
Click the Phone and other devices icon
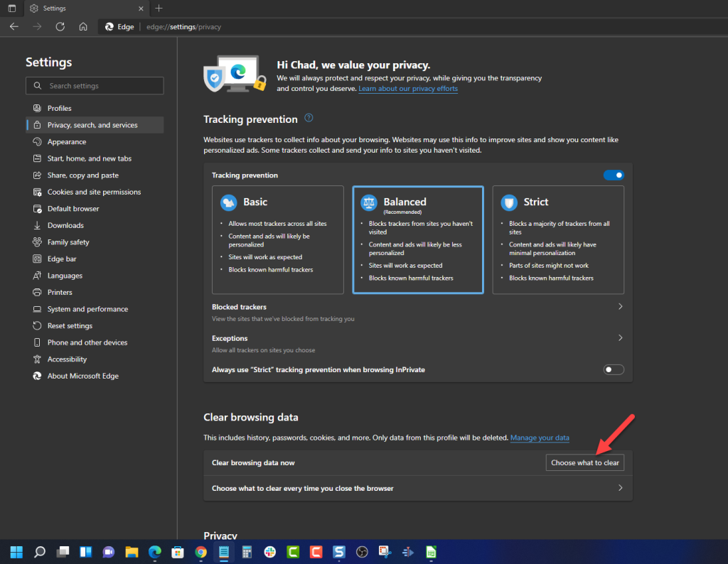point(37,342)
